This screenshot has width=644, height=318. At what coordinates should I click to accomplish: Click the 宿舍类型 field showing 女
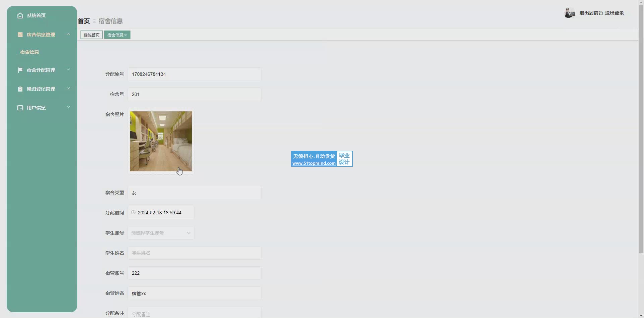tap(194, 193)
